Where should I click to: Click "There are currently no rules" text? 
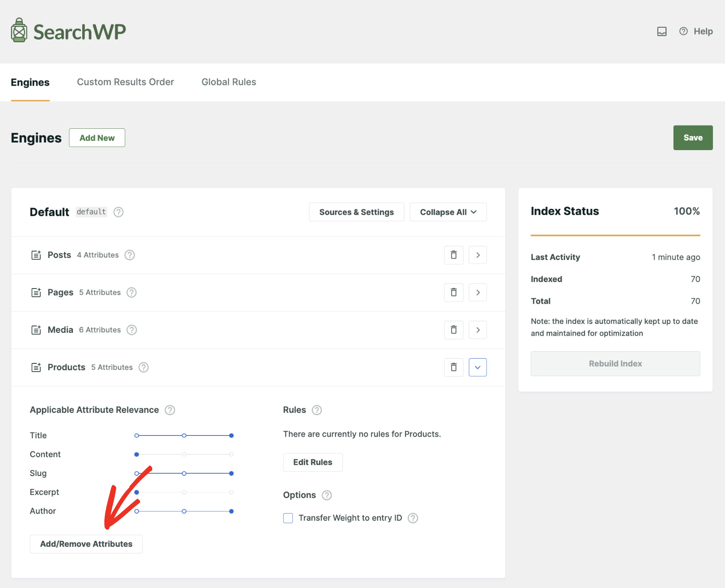click(x=362, y=434)
